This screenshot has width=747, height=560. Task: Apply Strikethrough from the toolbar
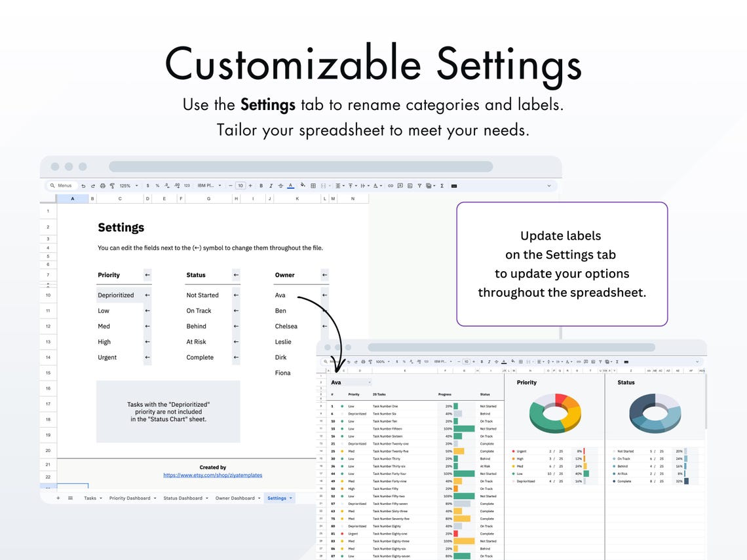pyautogui.click(x=280, y=185)
